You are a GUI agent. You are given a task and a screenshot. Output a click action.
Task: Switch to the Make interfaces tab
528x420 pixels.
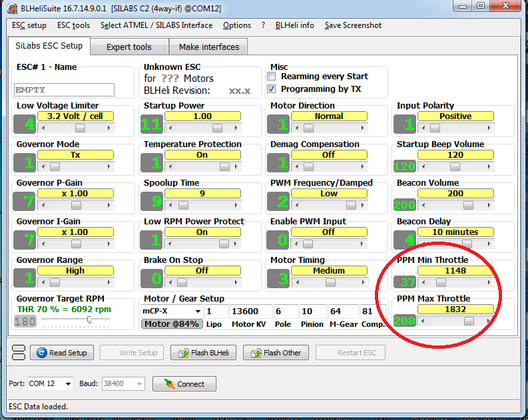tap(209, 47)
